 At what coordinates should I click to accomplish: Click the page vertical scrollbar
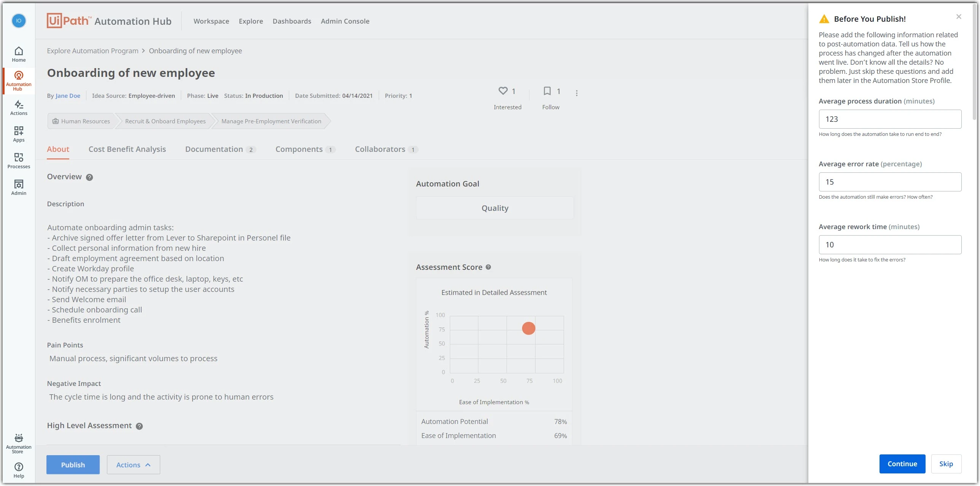[974, 63]
